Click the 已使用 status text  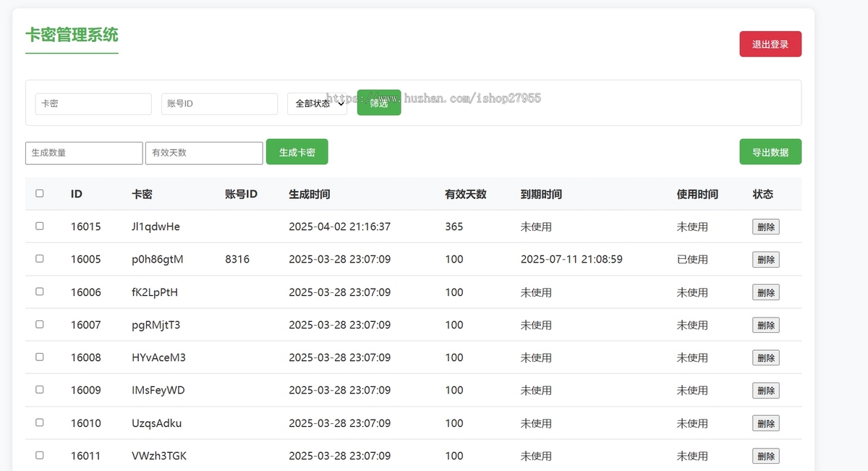[x=692, y=259]
